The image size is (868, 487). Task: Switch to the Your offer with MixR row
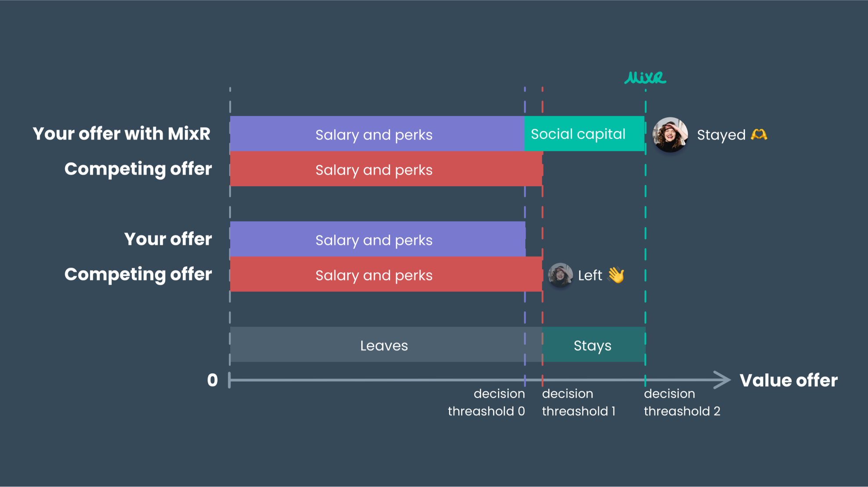(122, 133)
